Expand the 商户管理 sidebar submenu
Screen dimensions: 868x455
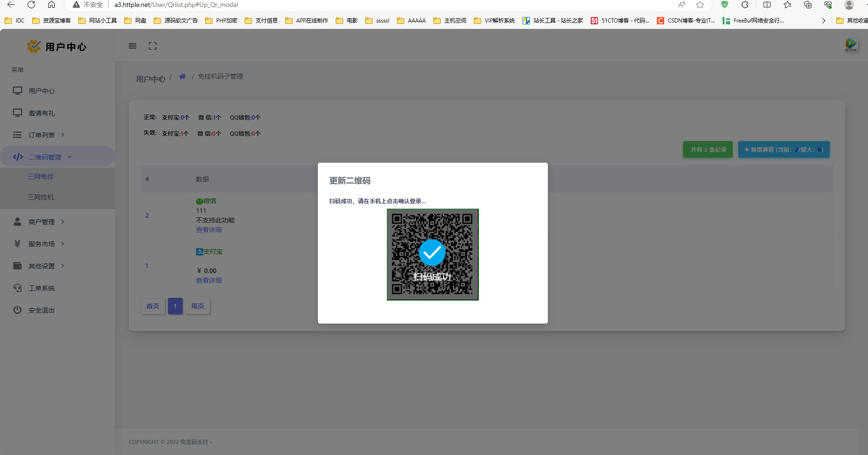(x=57, y=222)
